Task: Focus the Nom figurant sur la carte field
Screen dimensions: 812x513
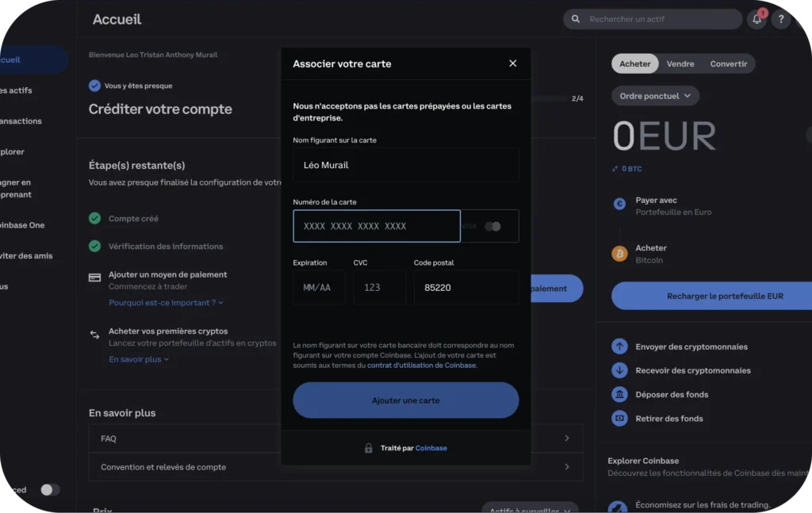Action: point(405,165)
